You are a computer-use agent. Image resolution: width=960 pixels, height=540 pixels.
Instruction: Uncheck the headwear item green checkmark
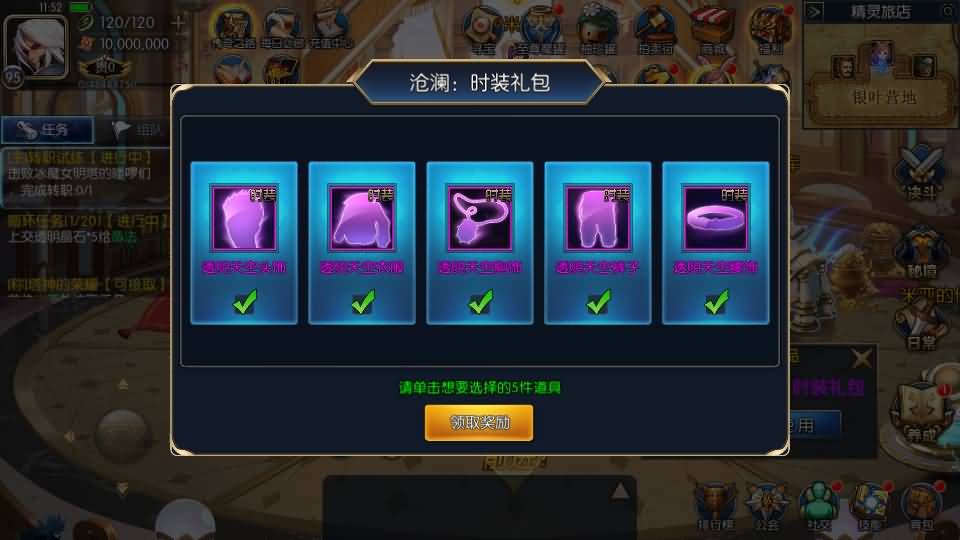coord(245,302)
